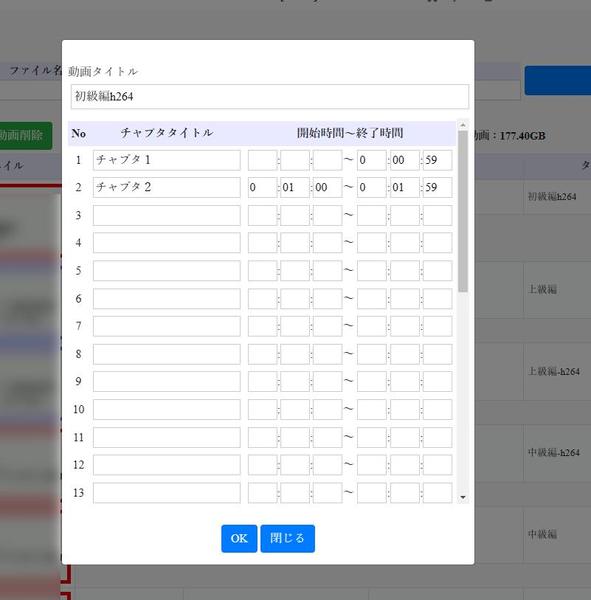Select row 2 start hour field showing 0
Viewport: 591px width, 600px height.
[262, 188]
